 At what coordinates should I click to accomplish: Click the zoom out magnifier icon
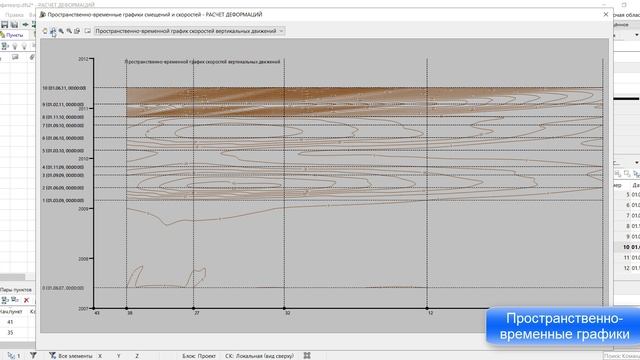69,31
